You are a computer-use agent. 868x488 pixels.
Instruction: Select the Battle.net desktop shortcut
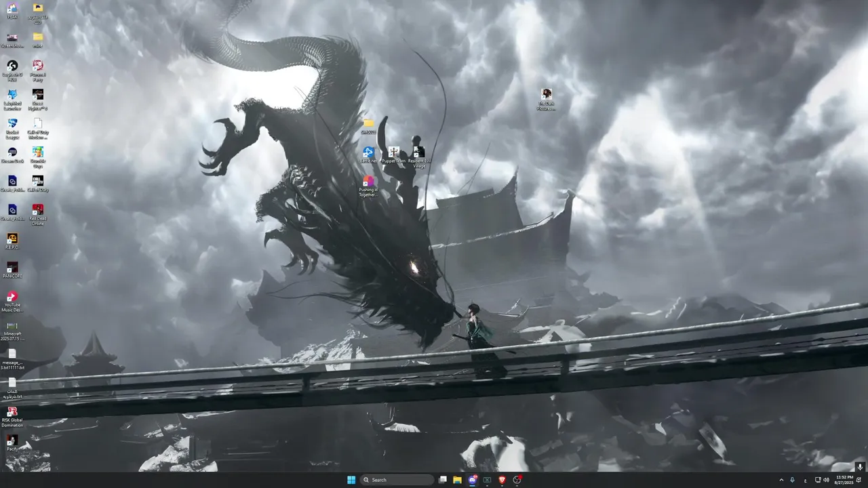click(x=368, y=155)
